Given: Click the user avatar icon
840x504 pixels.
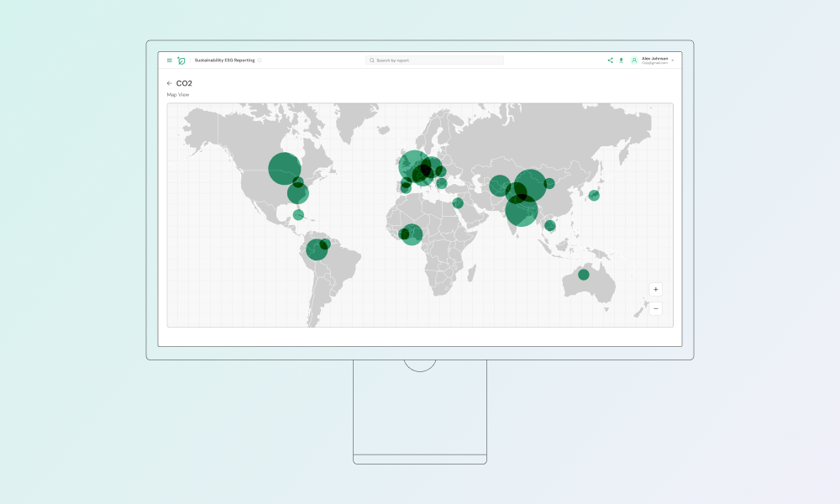Looking at the screenshot, I should (634, 60).
